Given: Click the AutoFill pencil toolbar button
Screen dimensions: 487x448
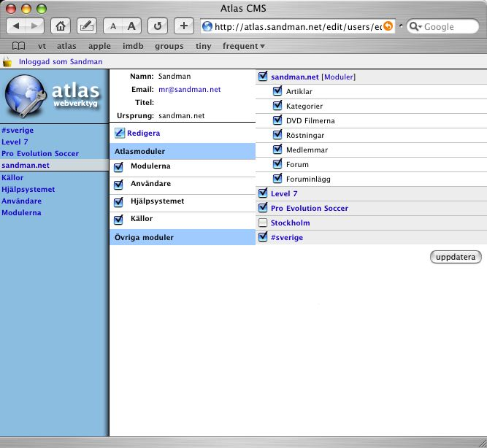Looking at the screenshot, I should point(86,26).
